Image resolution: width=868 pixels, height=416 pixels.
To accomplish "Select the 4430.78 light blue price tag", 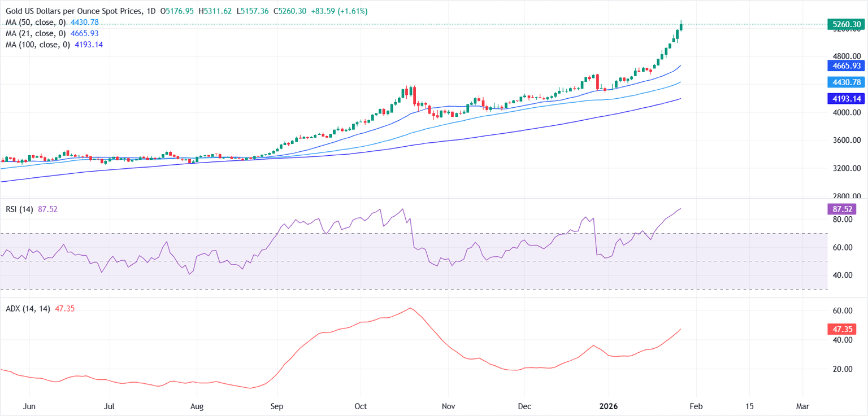I will (843, 82).
